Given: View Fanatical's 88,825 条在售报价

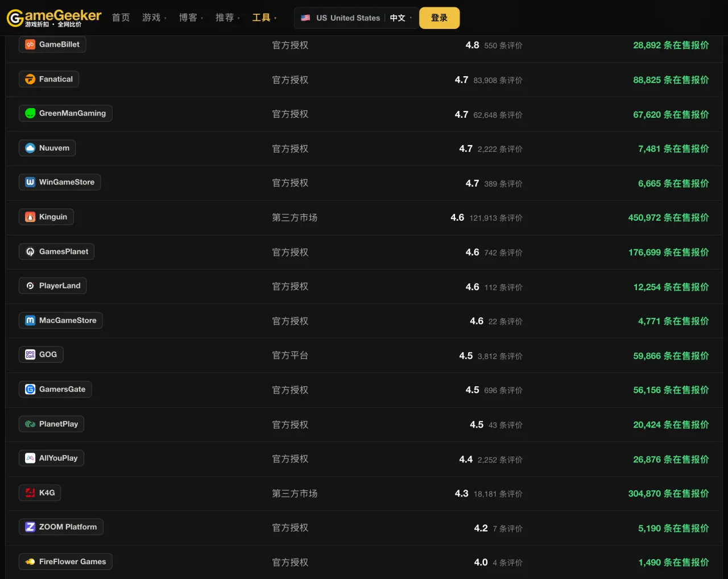Looking at the screenshot, I should pyautogui.click(x=671, y=80).
